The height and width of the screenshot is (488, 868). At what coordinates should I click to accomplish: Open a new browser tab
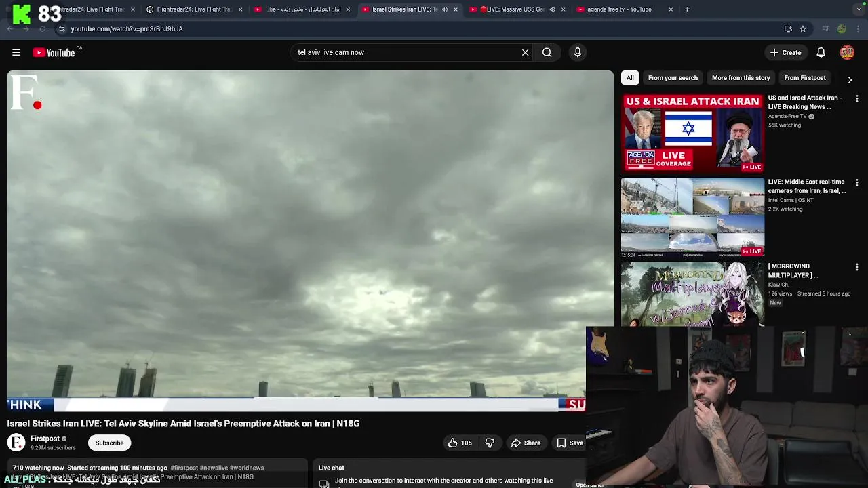point(687,9)
